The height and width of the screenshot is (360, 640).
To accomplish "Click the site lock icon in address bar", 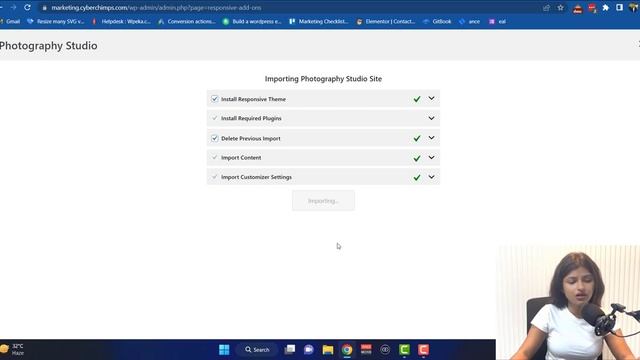I will 44,8.
